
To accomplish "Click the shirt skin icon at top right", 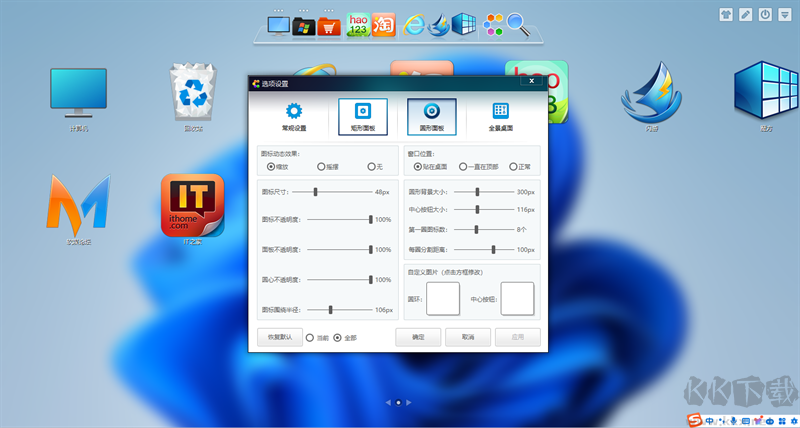I will [x=726, y=14].
